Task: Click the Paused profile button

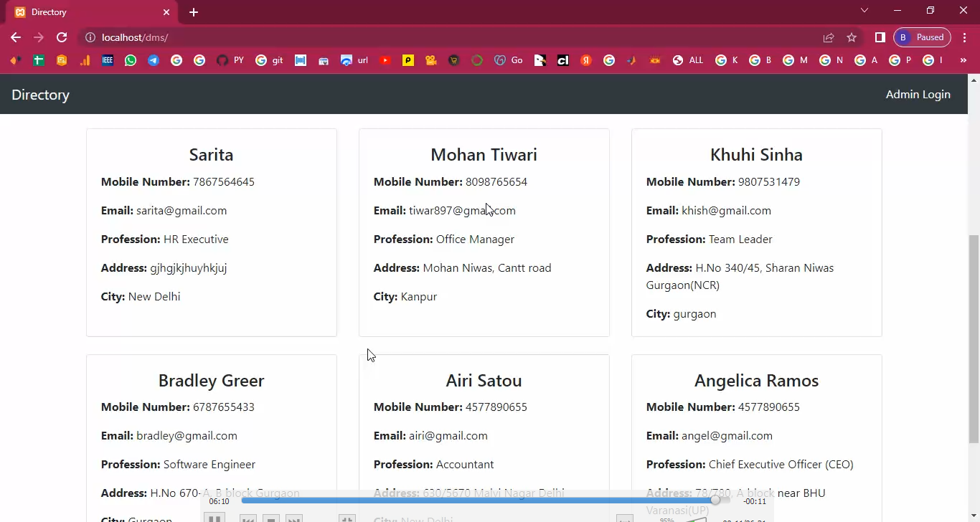Action: [x=922, y=37]
